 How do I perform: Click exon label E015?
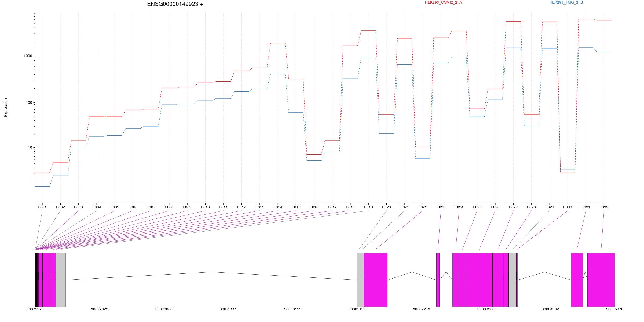coord(296,207)
